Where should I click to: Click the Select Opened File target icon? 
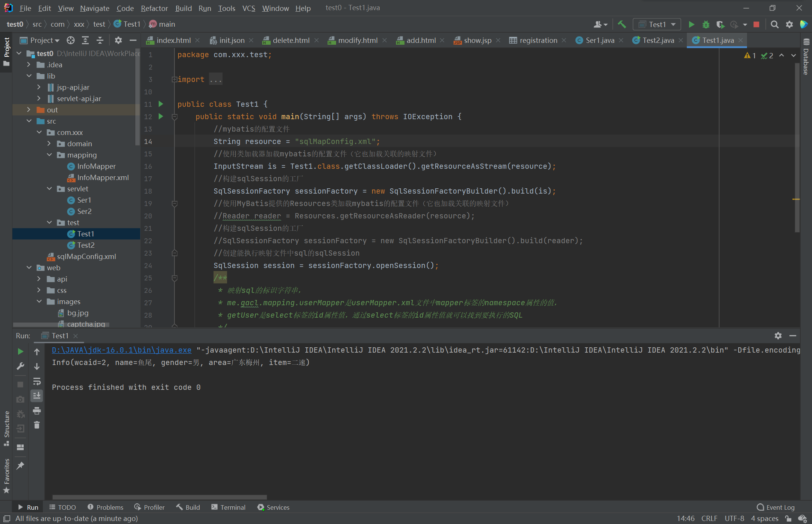(71, 40)
